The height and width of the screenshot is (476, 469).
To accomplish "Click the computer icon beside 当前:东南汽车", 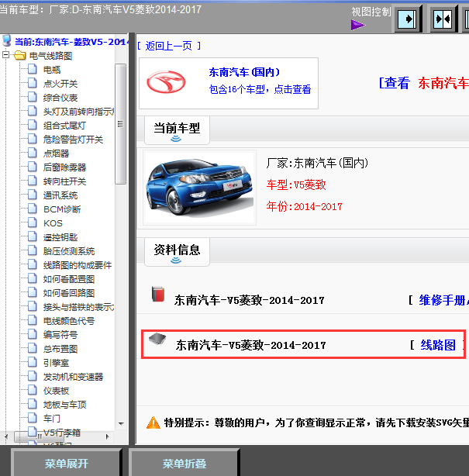I will (x=7, y=41).
